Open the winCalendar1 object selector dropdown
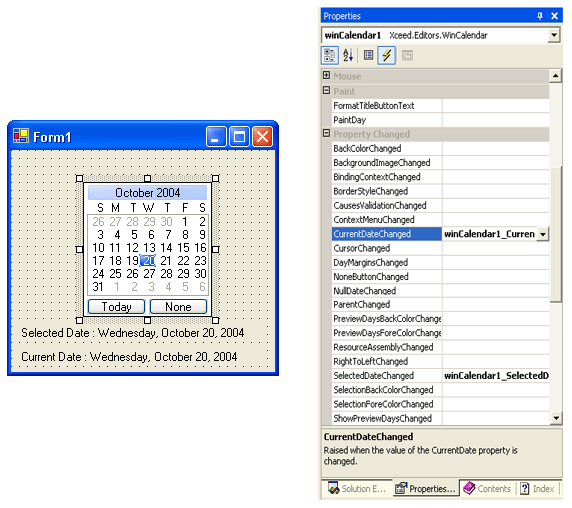 pyautogui.click(x=554, y=35)
